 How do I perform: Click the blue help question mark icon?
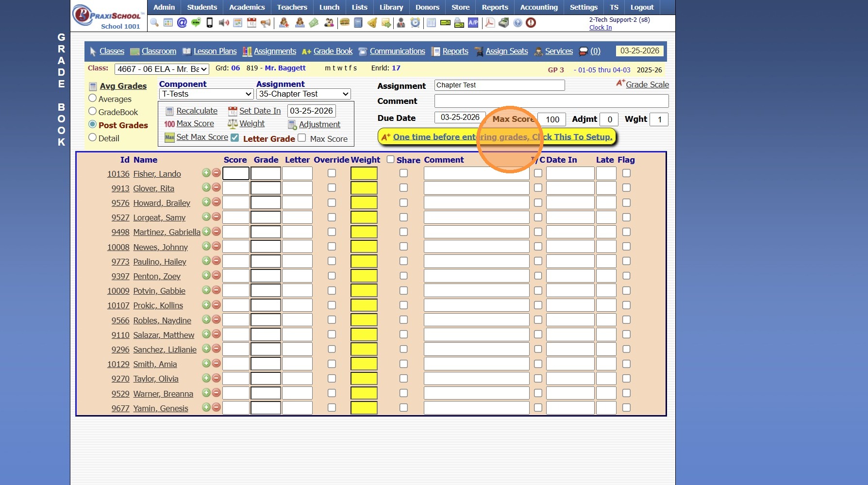517,22
